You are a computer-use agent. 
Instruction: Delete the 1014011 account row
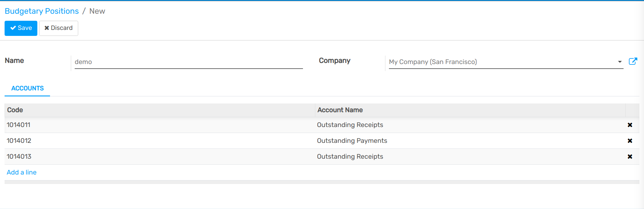click(630, 125)
